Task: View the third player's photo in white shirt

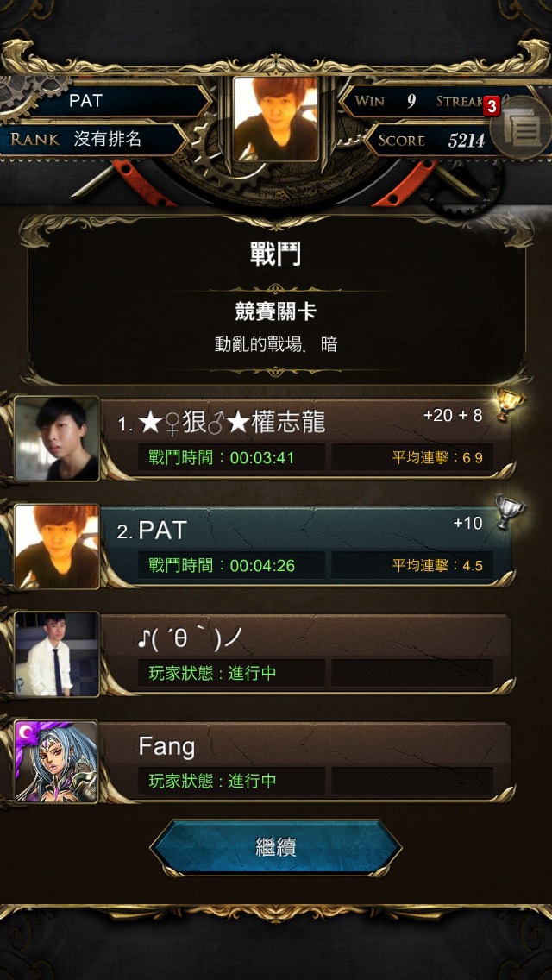Action: tap(57, 655)
